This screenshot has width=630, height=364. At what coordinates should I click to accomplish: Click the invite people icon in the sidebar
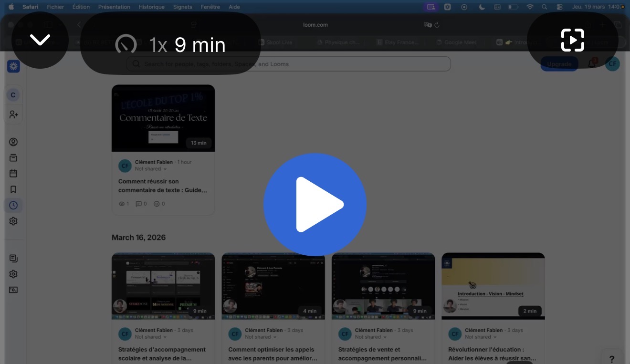(x=13, y=114)
